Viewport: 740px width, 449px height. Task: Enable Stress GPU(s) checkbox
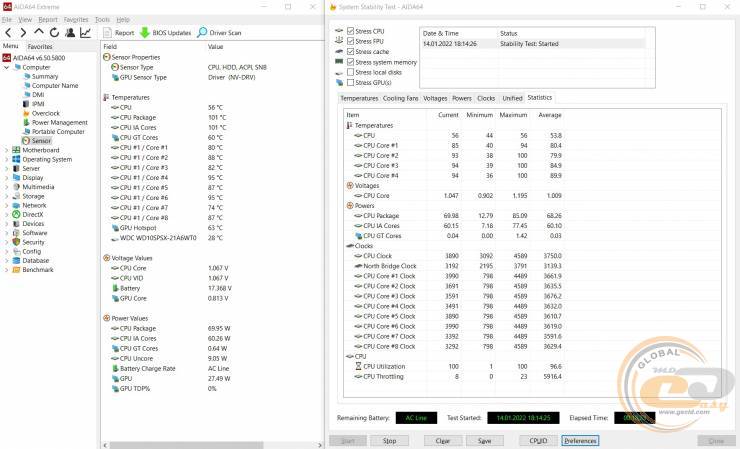[x=350, y=82]
